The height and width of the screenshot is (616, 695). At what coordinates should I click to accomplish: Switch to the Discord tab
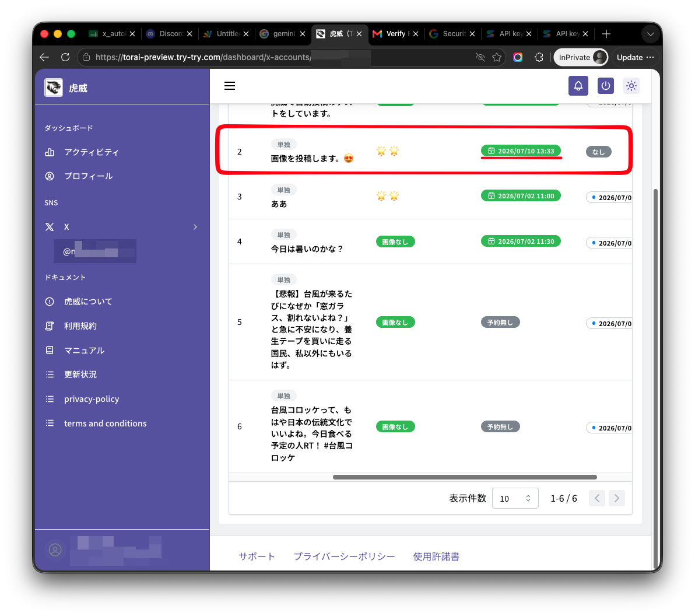click(170, 34)
